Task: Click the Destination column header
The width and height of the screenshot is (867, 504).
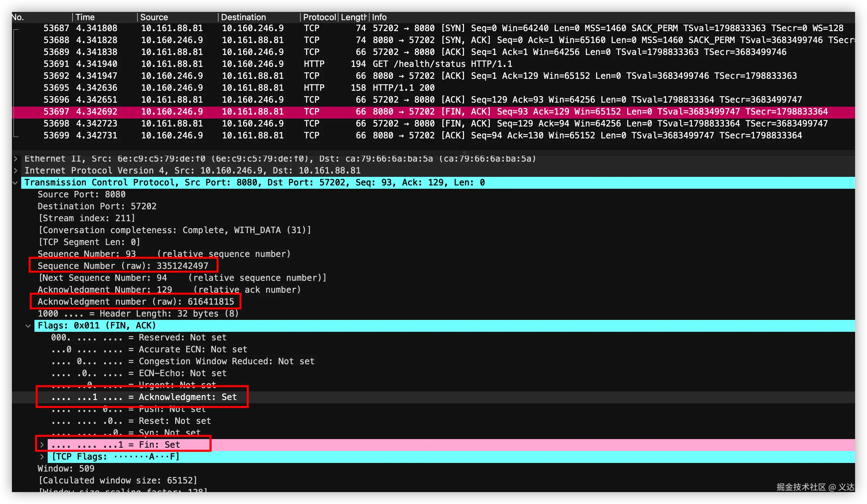Action: (x=243, y=17)
